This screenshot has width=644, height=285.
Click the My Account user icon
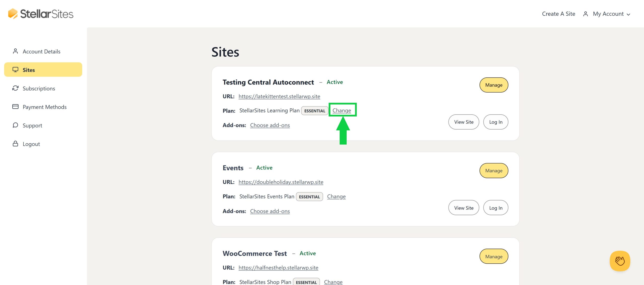click(x=585, y=14)
